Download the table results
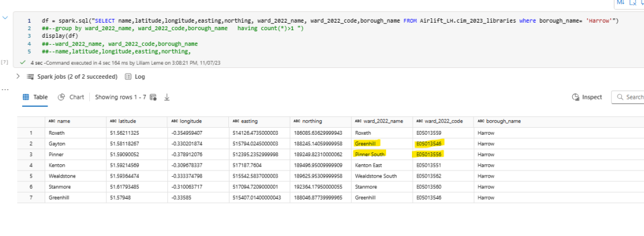Image resolution: width=644 pixels, height=236 pixels. coord(167,98)
